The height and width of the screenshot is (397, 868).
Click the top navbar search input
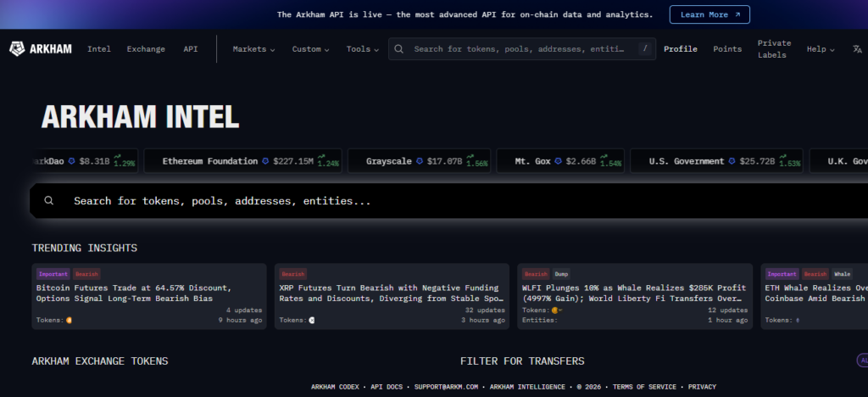pyautogui.click(x=522, y=48)
